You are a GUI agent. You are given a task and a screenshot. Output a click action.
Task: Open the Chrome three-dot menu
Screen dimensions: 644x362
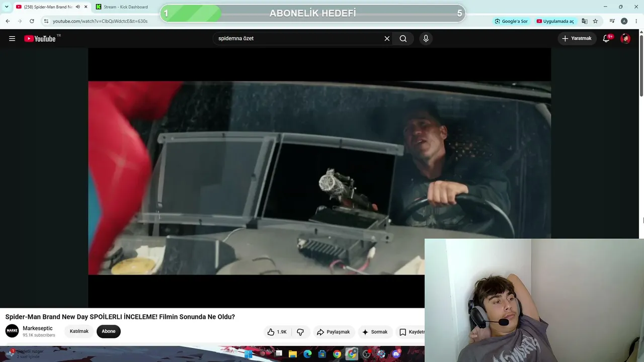click(636, 21)
